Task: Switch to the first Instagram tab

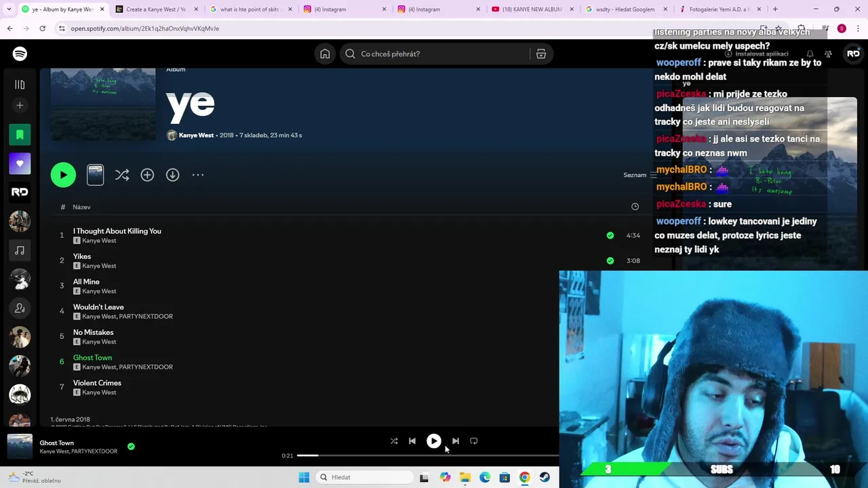Action: click(344, 9)
